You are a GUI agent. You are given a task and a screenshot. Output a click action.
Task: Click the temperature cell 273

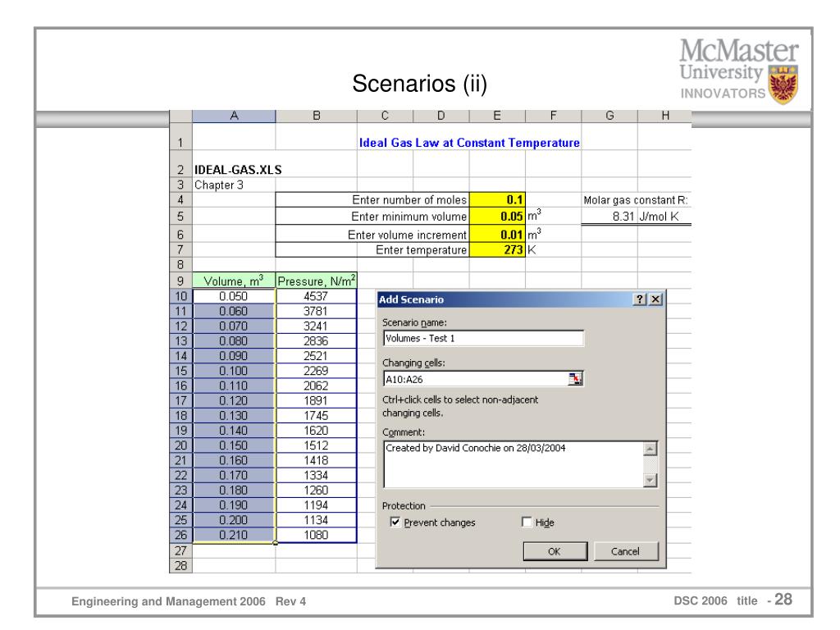498,249
